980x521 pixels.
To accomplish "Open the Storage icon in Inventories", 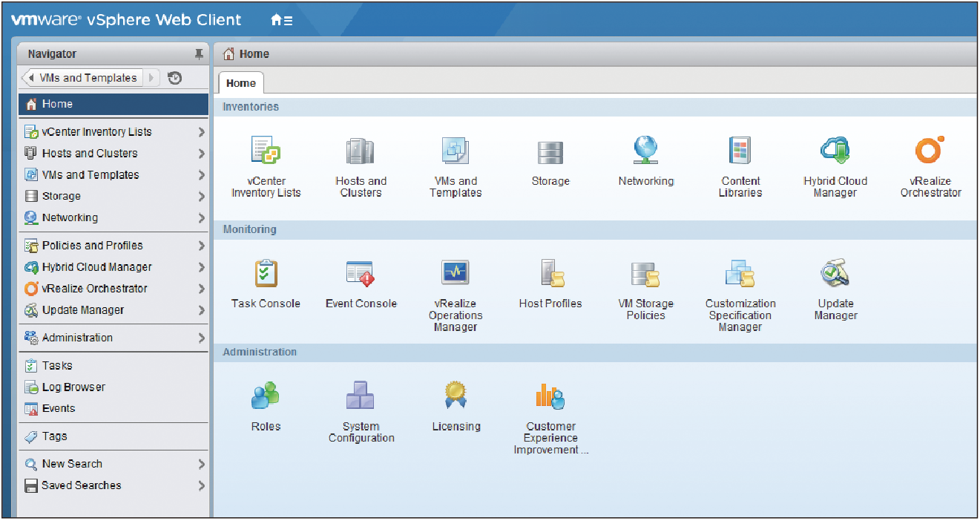I will (x=550, y=153).
